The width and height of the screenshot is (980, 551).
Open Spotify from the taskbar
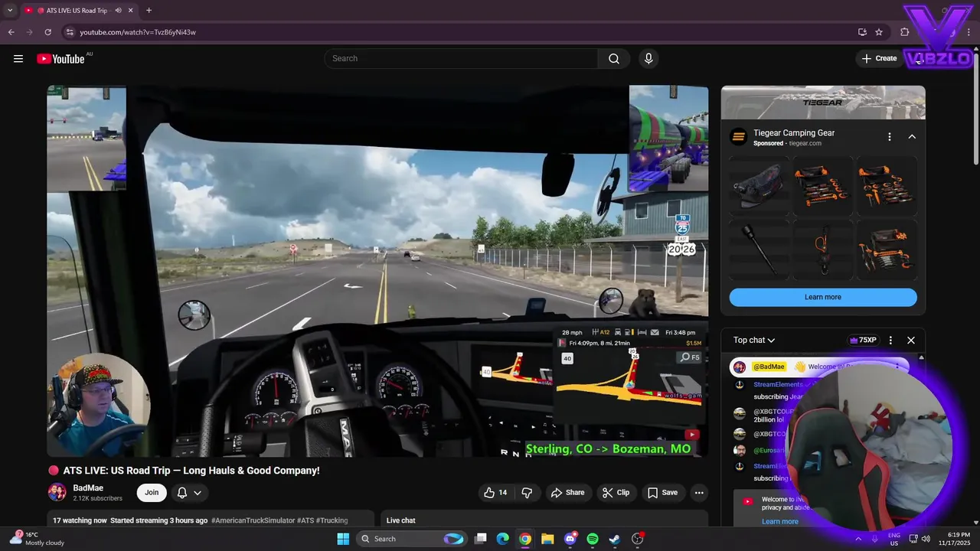(x=593, y=539)
